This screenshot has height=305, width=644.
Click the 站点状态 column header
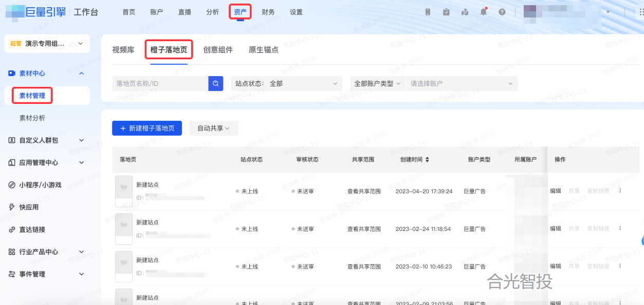point(251,159)
